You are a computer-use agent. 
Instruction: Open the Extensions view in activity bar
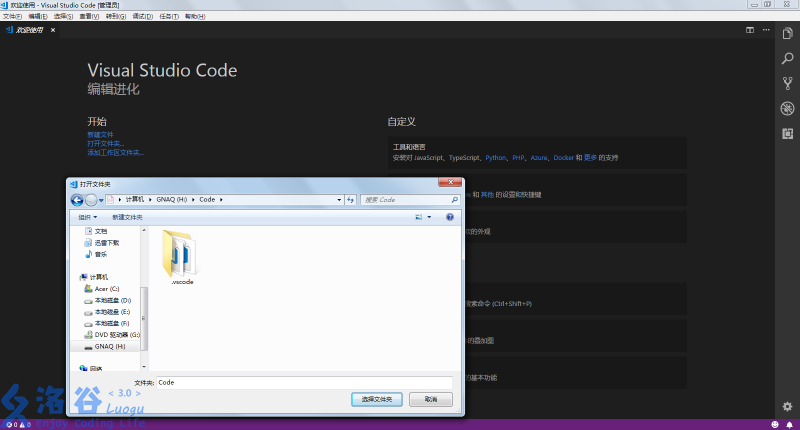tap(787, 133)
